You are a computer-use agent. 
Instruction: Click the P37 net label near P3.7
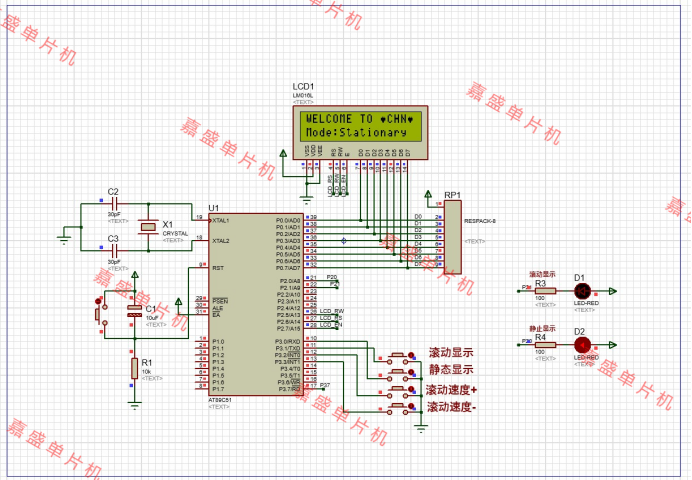[x=325, y=385]
